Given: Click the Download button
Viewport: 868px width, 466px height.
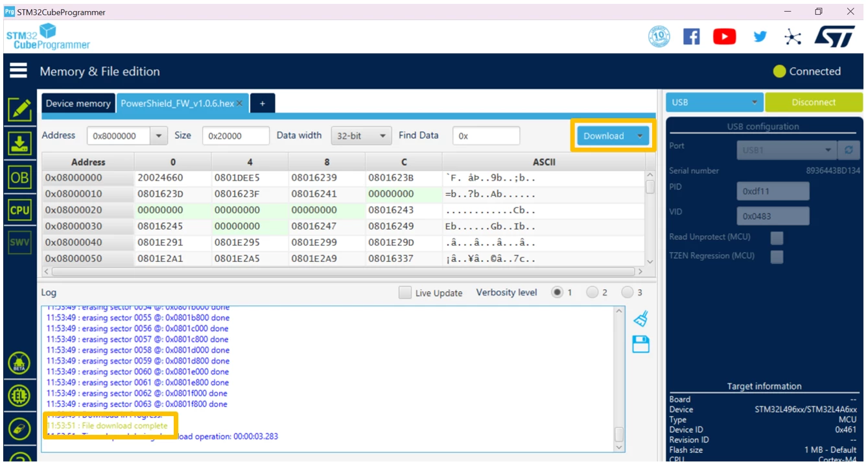Looking at the screenshot, I should point(613,135).
